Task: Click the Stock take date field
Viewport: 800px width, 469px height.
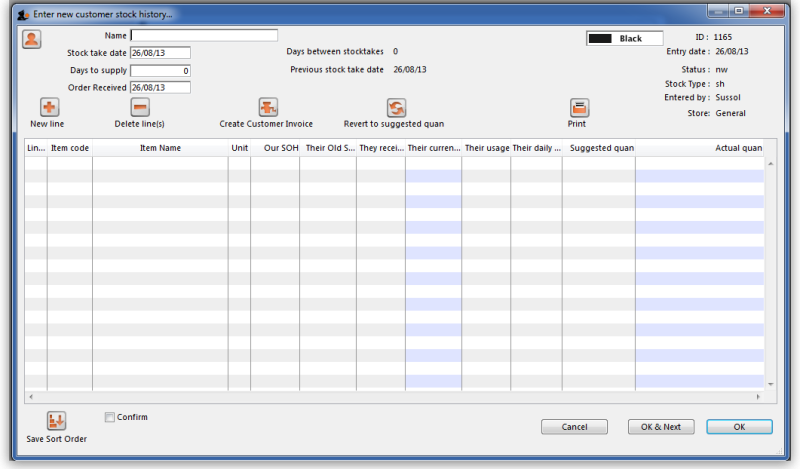Action: click(160, 53)
